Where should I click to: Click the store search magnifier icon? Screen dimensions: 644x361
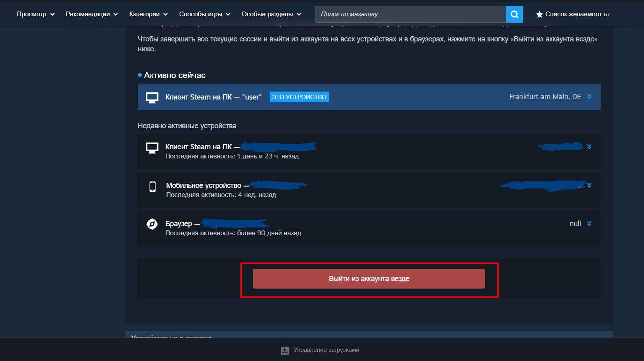tap(514, 14)
